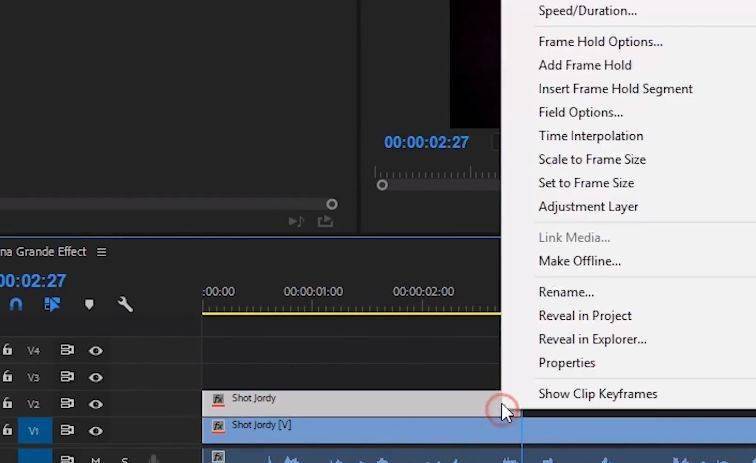This screenshot has width=756, height=463.
Task: Hide V4 track output with eye icon
Action: pos(95,351)
